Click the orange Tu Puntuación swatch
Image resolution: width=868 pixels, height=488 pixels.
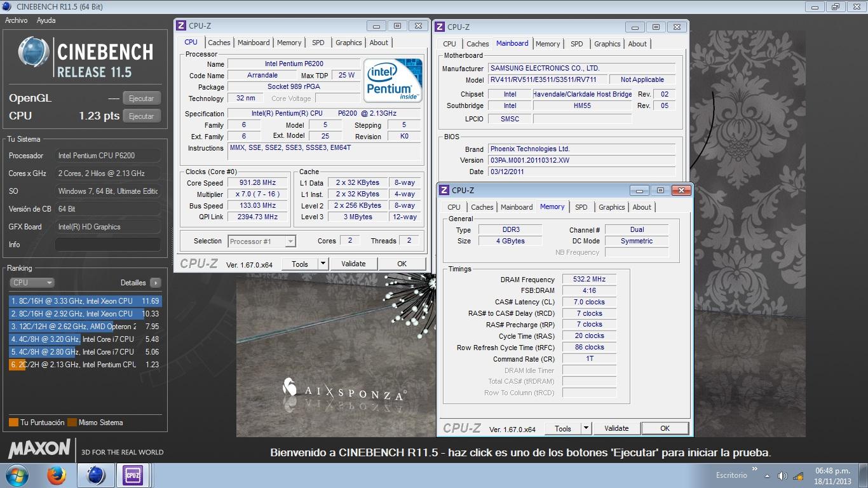point(13,423)
